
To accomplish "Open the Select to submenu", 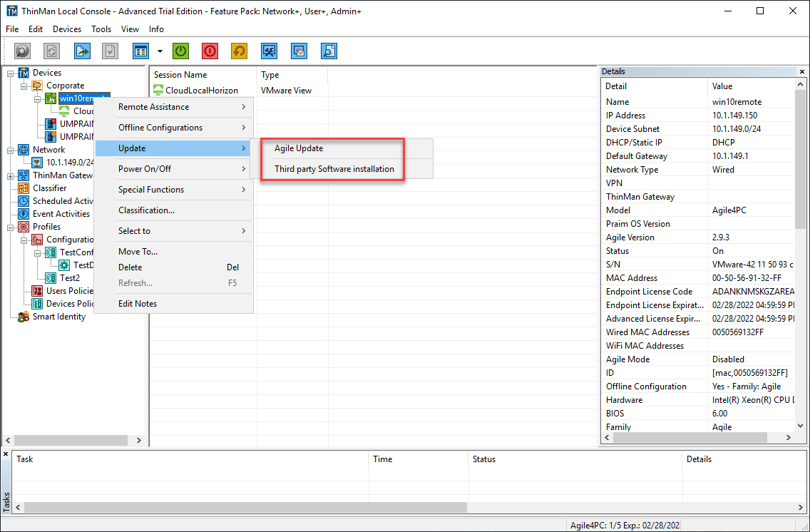I will [x=173, y=231].
